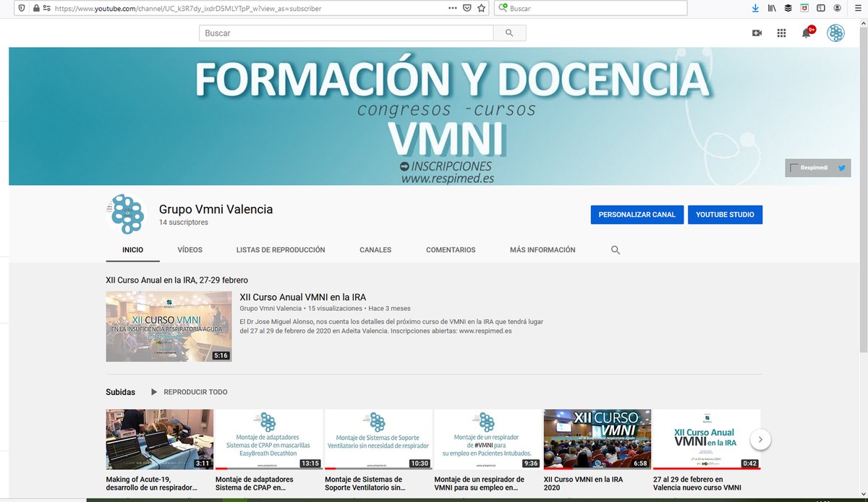Click the site padlock security icon
Image resolution: width=868 pixels, height=502 pixels.
35,9
